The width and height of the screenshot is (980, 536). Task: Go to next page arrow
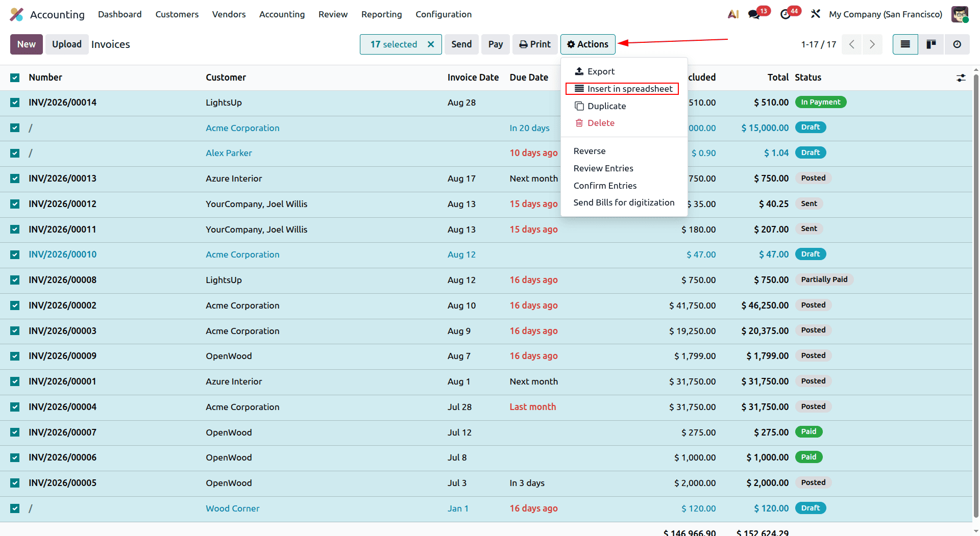point(872,44)
